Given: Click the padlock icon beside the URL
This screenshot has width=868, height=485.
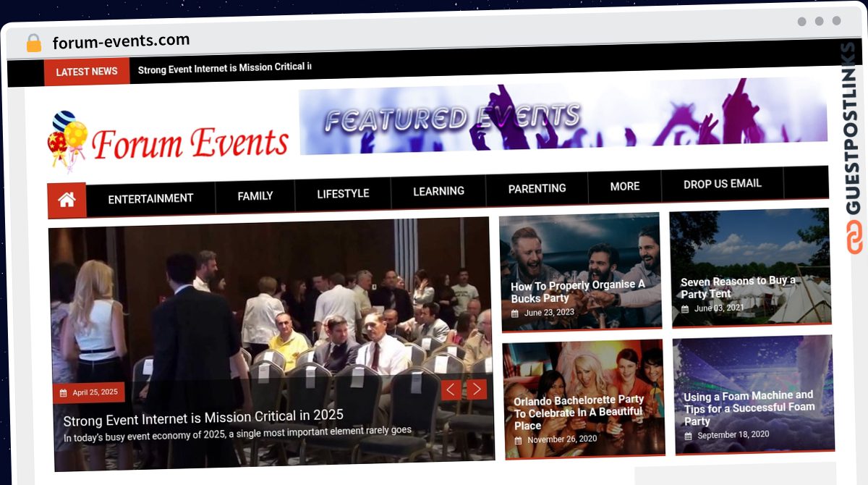Looking at the screenshot, I should pyautogui.click(x=33, y=43).
